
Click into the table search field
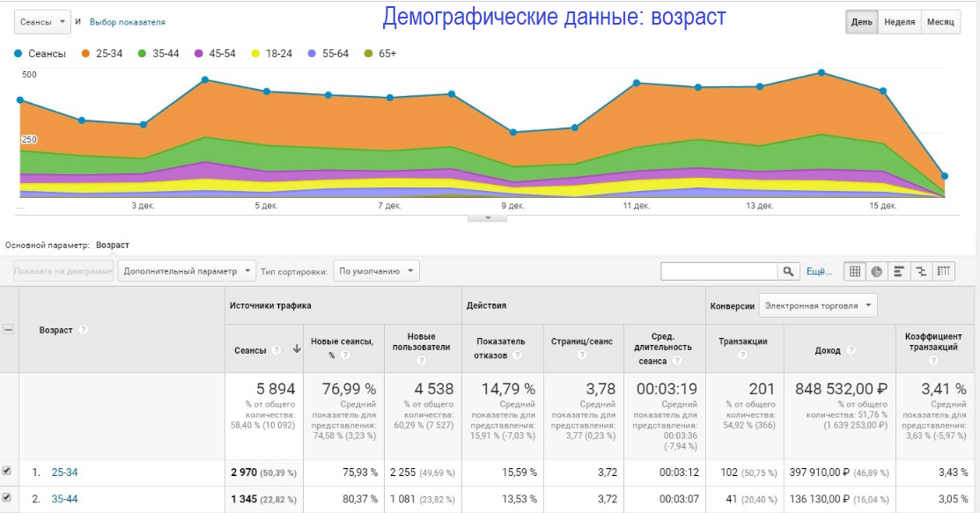point(718,271)
